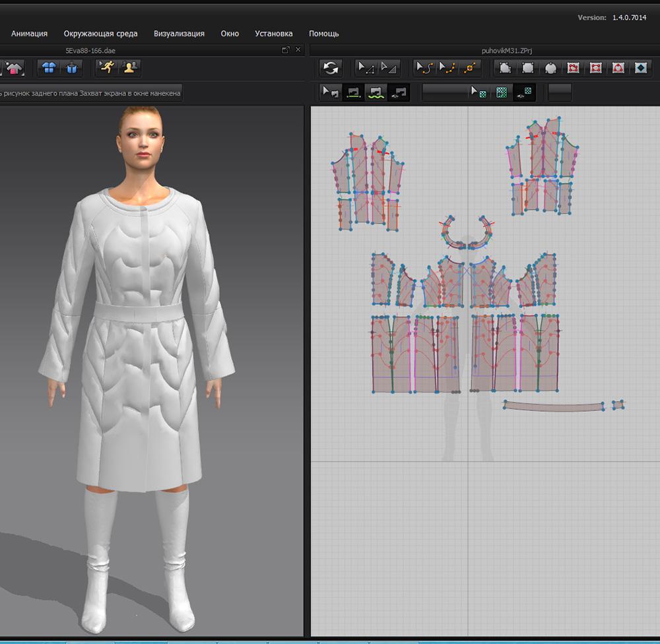Screen dimensions: 660x644
Task: Choose the Circle pattern creation tool
Action: (550, 68)
